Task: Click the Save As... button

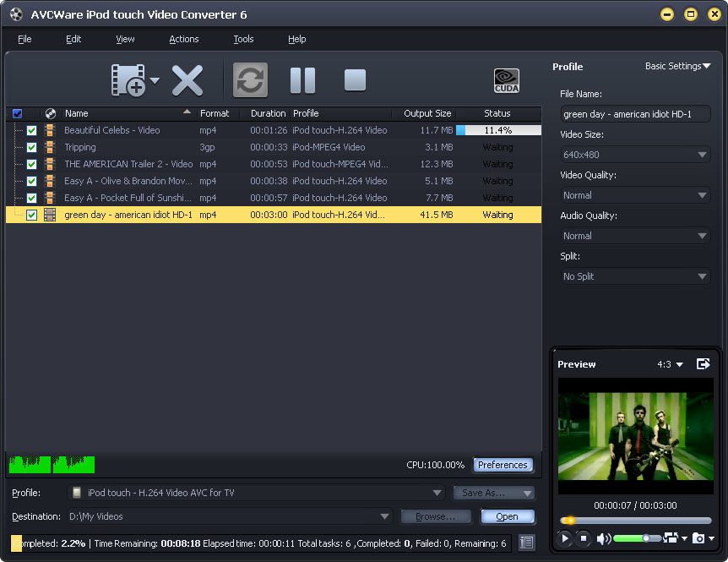Action: coord(493,493)
